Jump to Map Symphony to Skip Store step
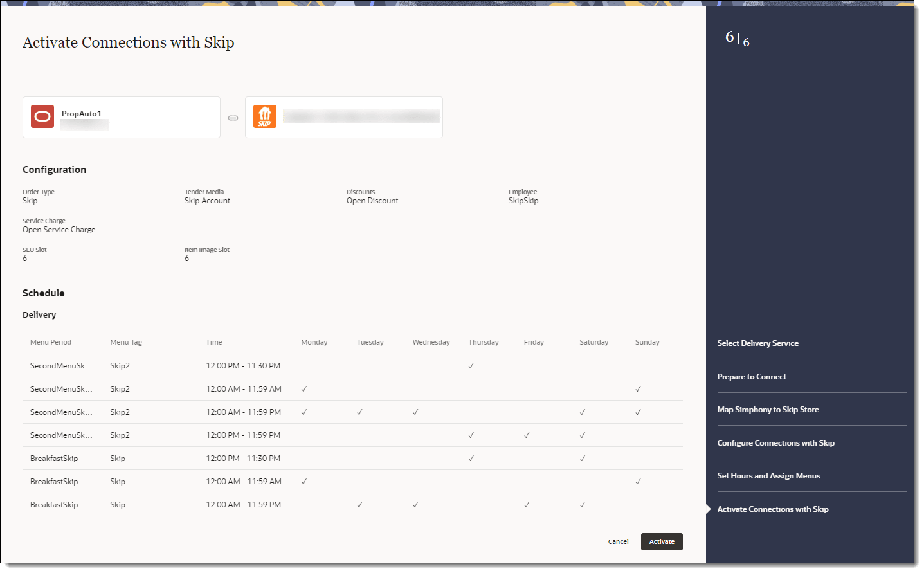The height and width of the screenshot is (573, 924). coord(768,410)
